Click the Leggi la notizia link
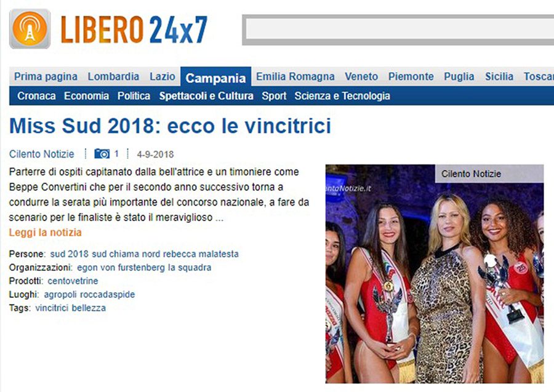The width and height of the screenshot is (554, 392). click(x=45, y=233)
